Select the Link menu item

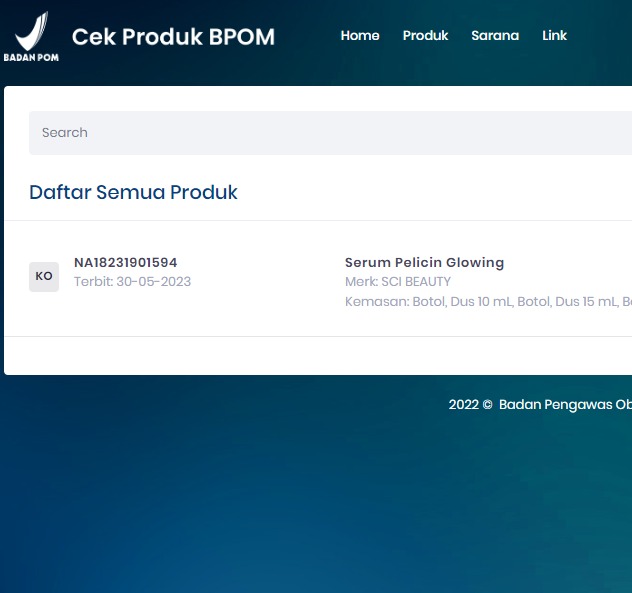pyautogui.click(x=554, y=35)
